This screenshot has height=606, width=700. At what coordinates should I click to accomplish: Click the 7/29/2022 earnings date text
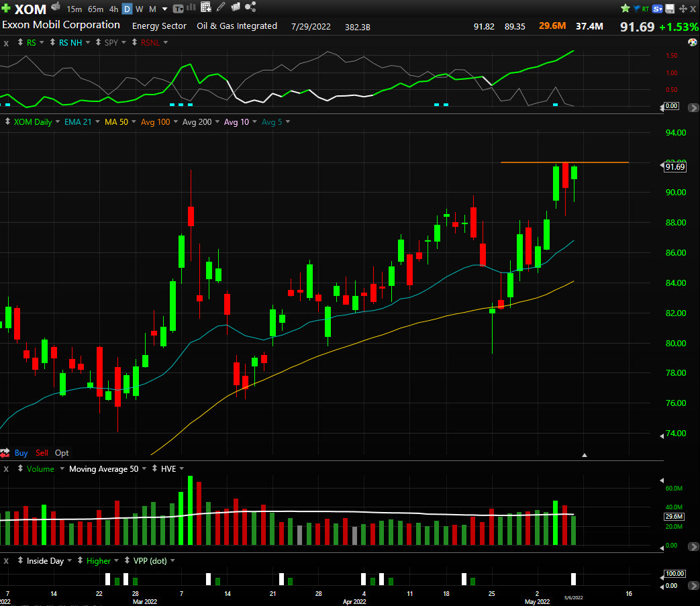coord(311,27)
